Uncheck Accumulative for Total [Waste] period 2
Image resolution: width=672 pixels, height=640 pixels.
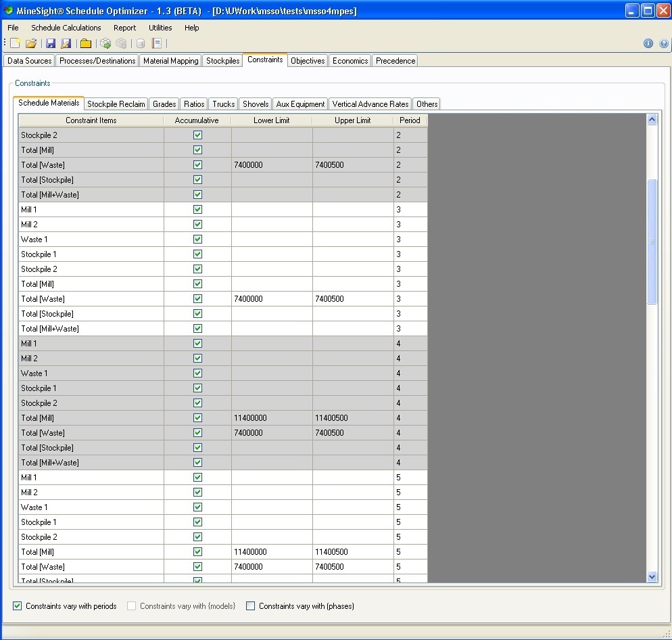click(197, 164)
